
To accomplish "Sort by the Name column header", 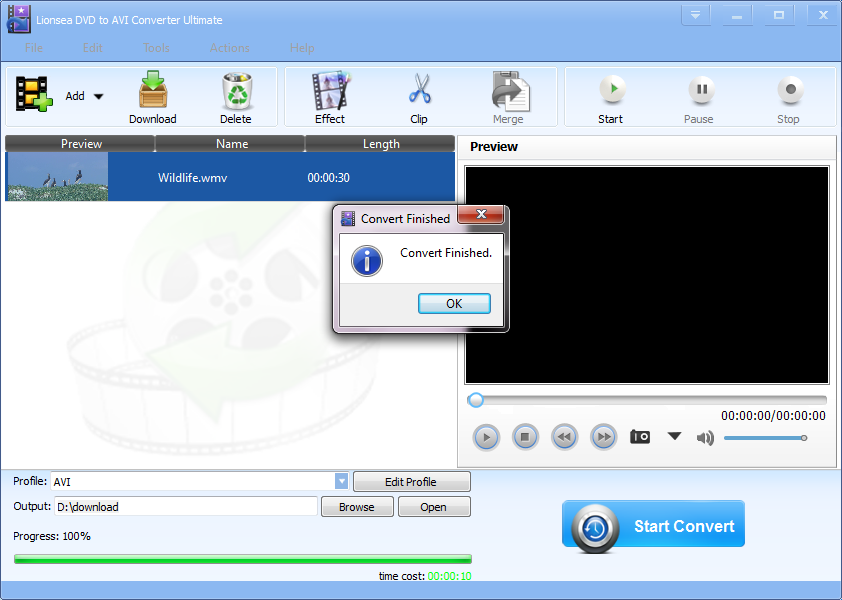I will click(x=231, y=144).
